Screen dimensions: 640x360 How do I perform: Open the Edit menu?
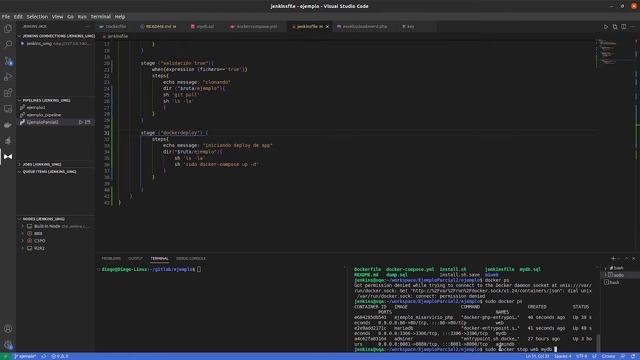pos(18,17)
